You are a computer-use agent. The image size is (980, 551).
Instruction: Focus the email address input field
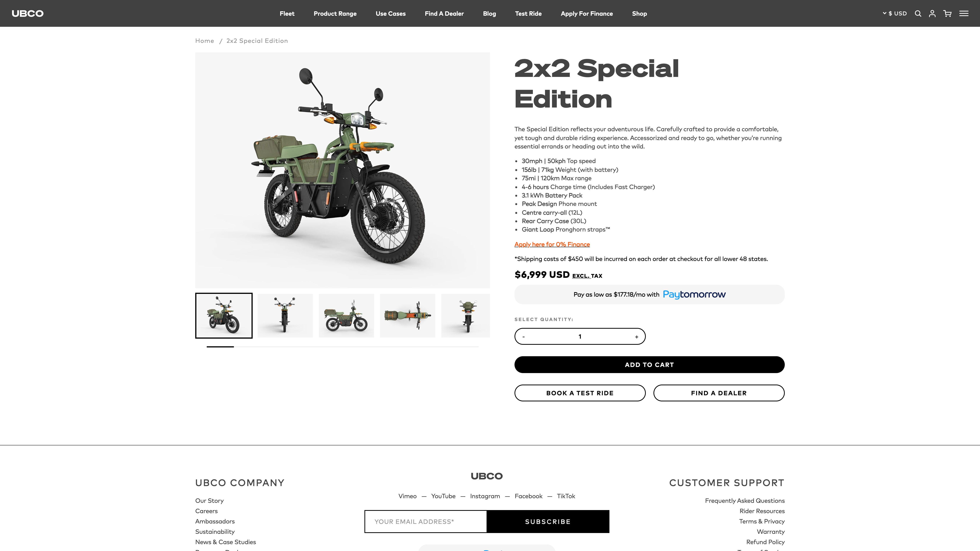click(x=425, y=522)
